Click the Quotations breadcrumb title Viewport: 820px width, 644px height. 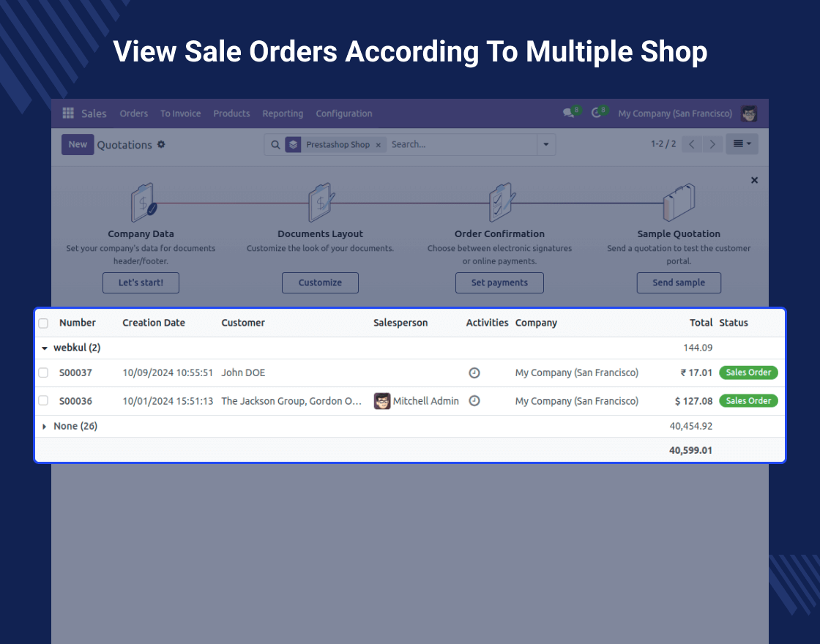click(124, 145)
